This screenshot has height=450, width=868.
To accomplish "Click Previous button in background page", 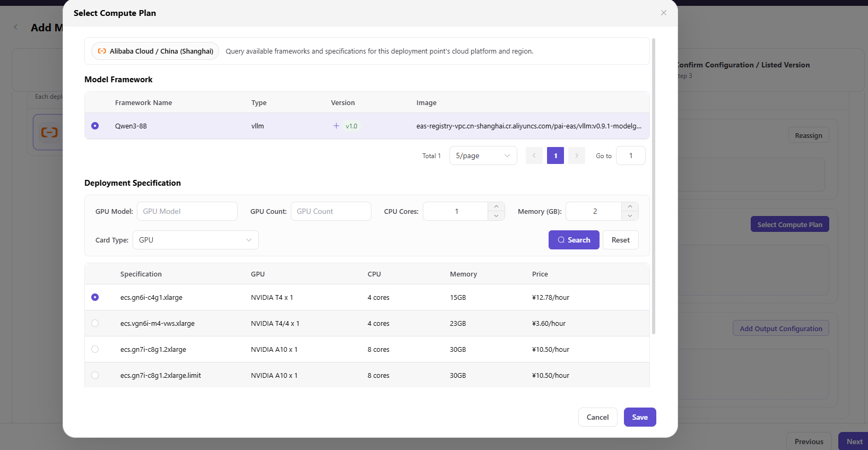I will 809,442.
